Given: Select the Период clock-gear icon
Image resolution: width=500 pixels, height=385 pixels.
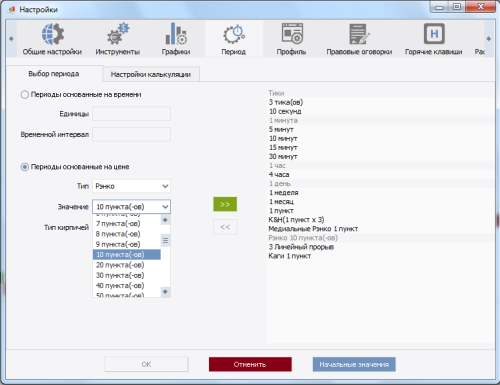Looking at the screenshot, I should click(234, 34).
